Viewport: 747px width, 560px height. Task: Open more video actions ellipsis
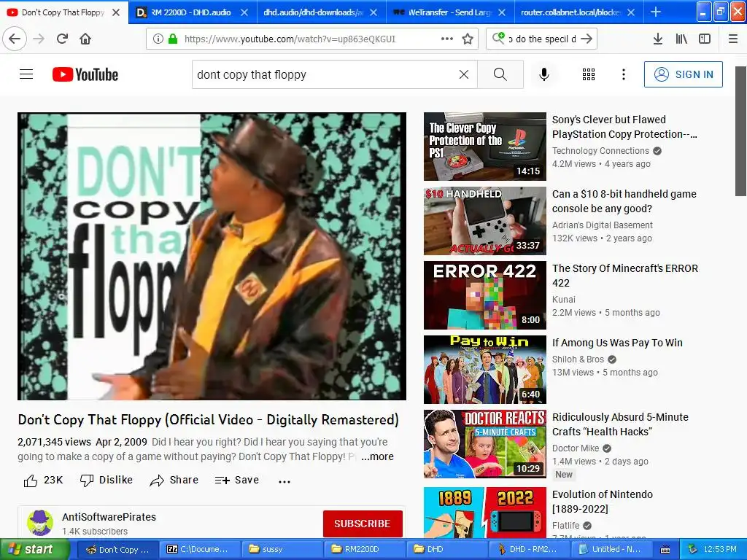coord(285,481)
